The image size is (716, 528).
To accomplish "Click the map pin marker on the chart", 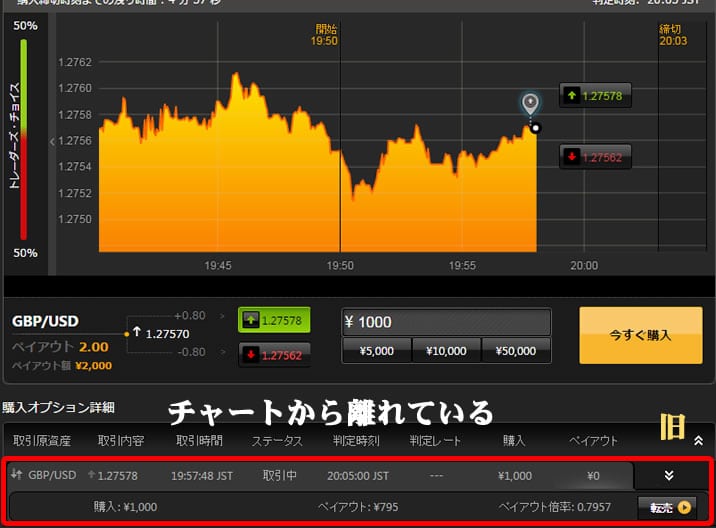I will point(530,104).
